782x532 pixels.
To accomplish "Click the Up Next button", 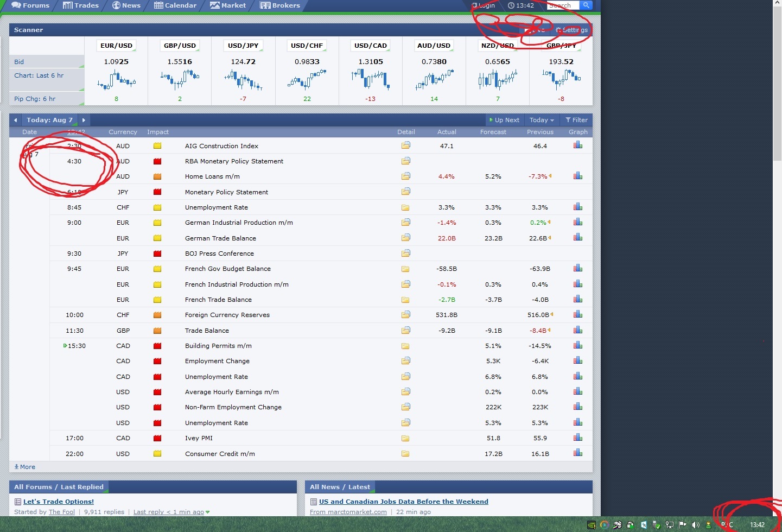I will pos(504,120).
